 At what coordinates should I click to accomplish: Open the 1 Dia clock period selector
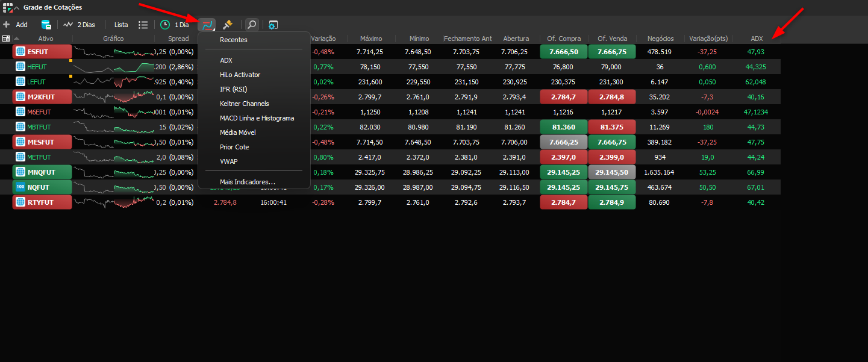(175, 25)
